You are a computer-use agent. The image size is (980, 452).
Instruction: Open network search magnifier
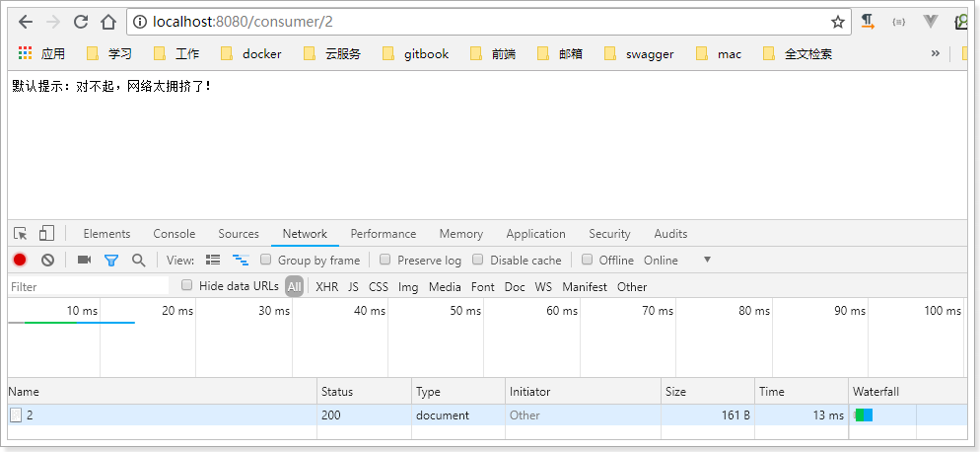click(x=138, y=260)
